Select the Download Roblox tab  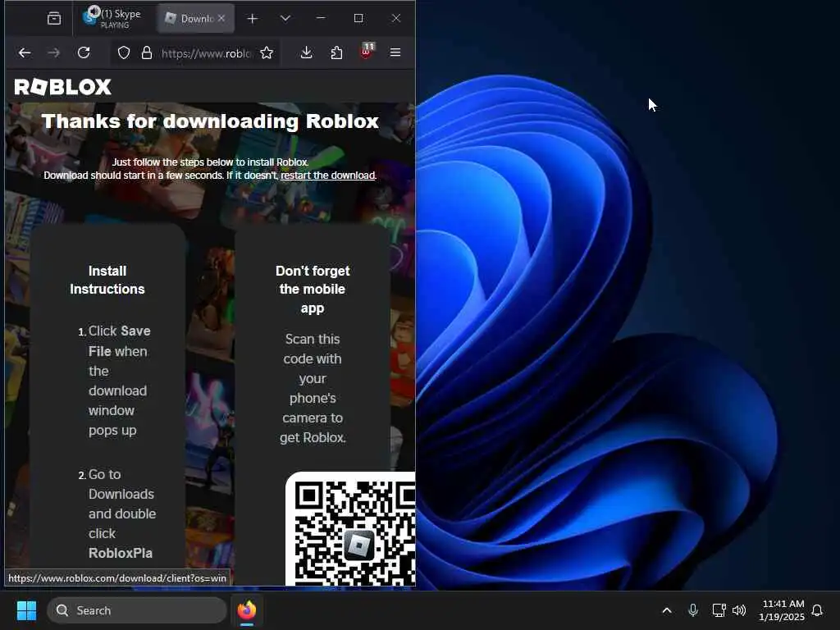(196, 18)
